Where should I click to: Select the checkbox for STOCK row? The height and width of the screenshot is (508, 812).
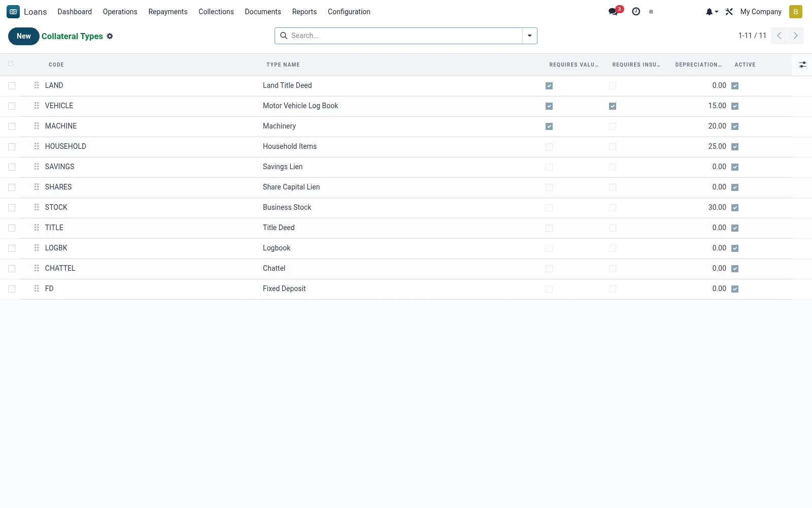12,208
